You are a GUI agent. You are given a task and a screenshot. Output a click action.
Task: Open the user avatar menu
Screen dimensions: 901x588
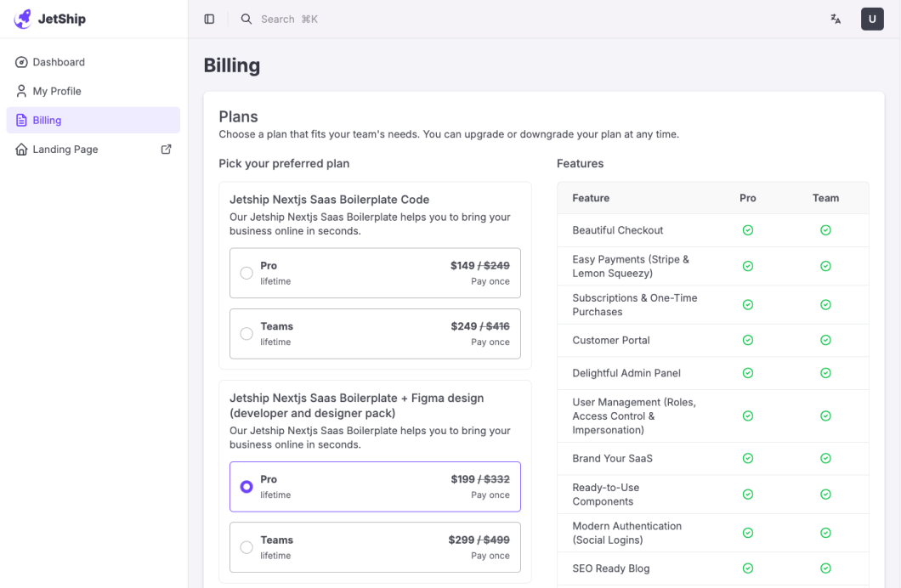point(872,19)
